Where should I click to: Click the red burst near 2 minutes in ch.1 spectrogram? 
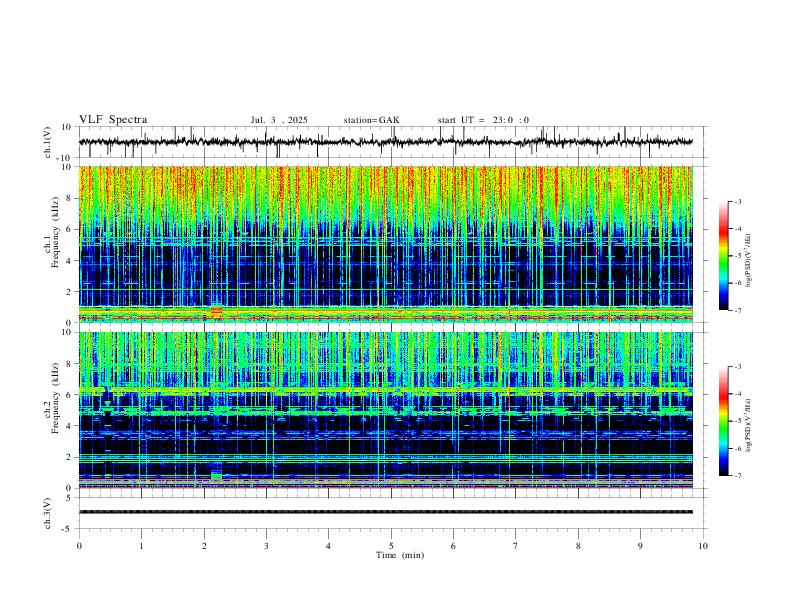pyautogui.click(x=216, y=312)
